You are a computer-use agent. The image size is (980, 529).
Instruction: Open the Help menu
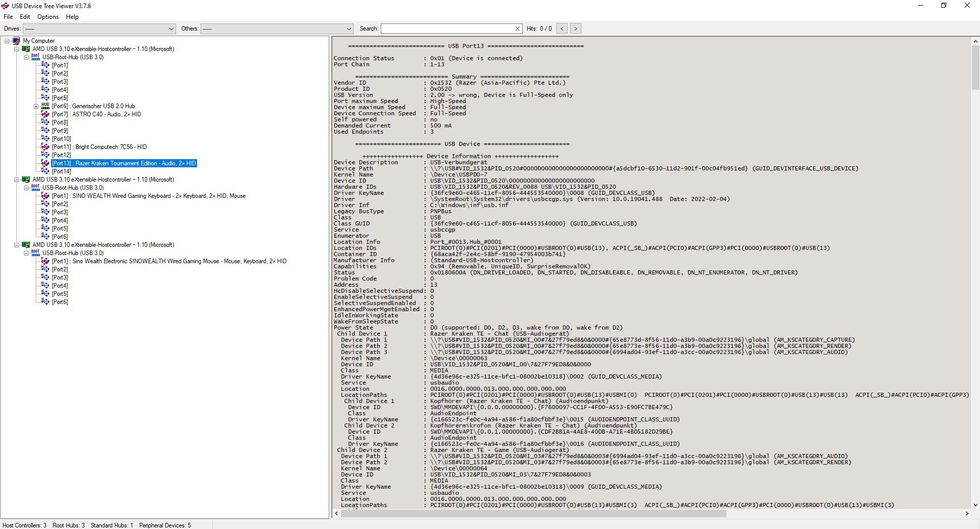pyautogui.click(x=72, y=17)
